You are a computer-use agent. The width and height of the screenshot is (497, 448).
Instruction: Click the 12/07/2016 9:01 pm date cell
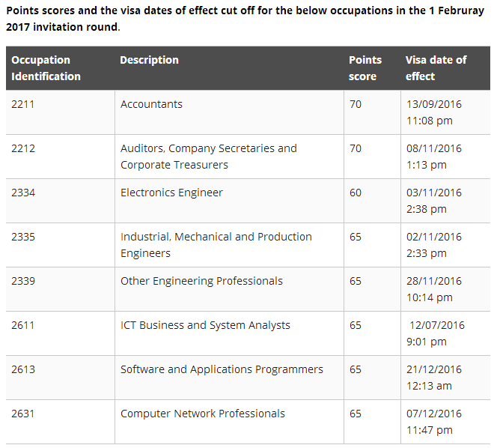coord(436,333)
